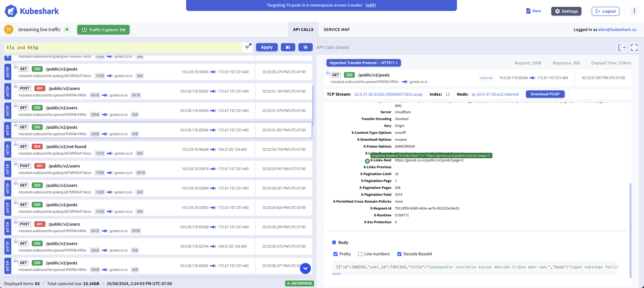Disable the Pretty body formatting checkbox
The image size is (644, 288).
[x=335, y=254]
